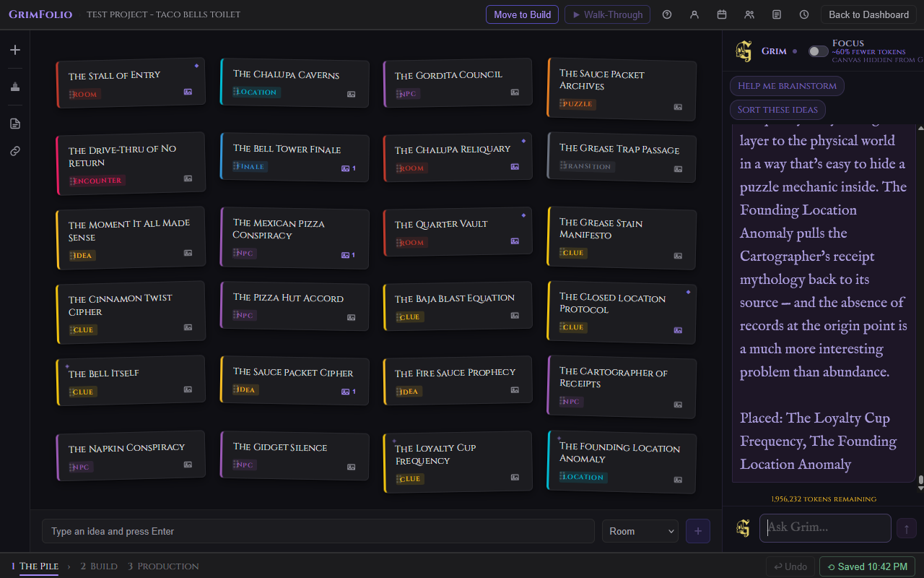Click the 1,956,232 tokens remaining text
This screenshot has width=924, height=578.
click(x=824, y=499)
